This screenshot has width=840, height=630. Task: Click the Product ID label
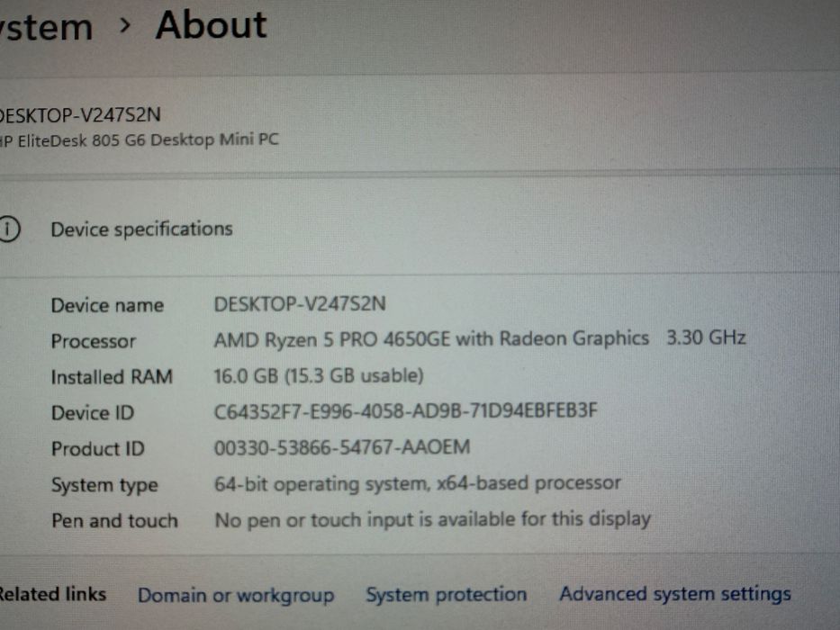click(97, 449)
